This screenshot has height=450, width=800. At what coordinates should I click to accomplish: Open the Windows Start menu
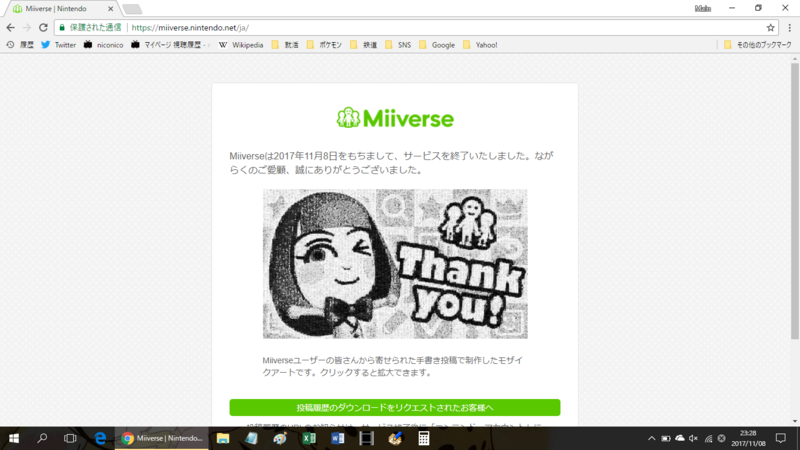coord(14,438)
